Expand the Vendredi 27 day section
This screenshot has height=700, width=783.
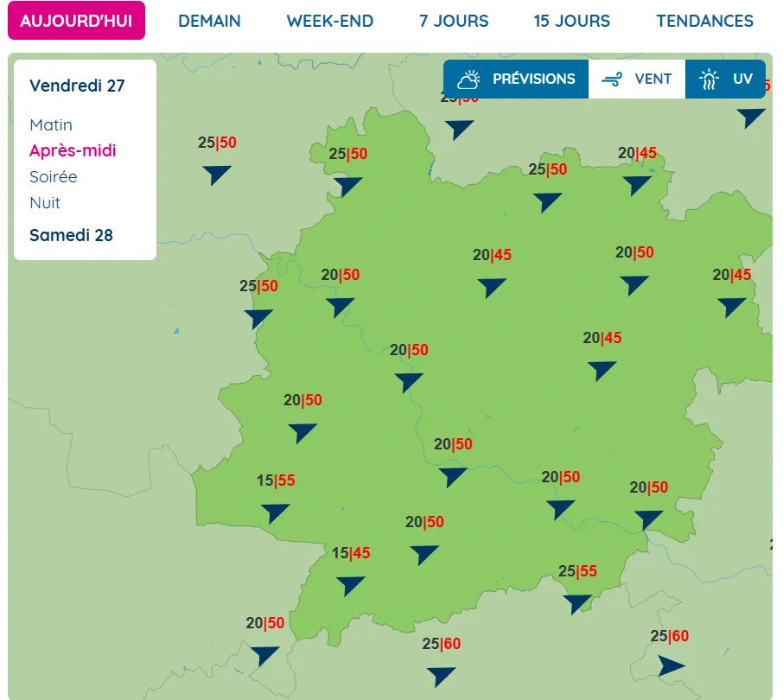tap(77, 86)
